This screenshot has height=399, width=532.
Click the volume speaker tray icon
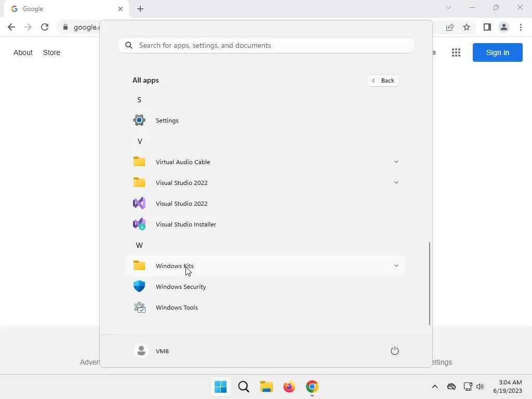[480, 387]
